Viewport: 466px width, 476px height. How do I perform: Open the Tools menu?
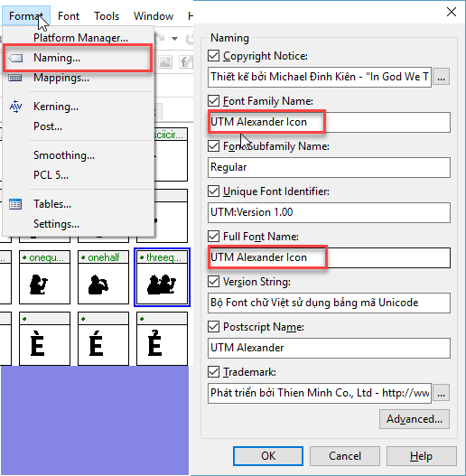coord(107,15)
